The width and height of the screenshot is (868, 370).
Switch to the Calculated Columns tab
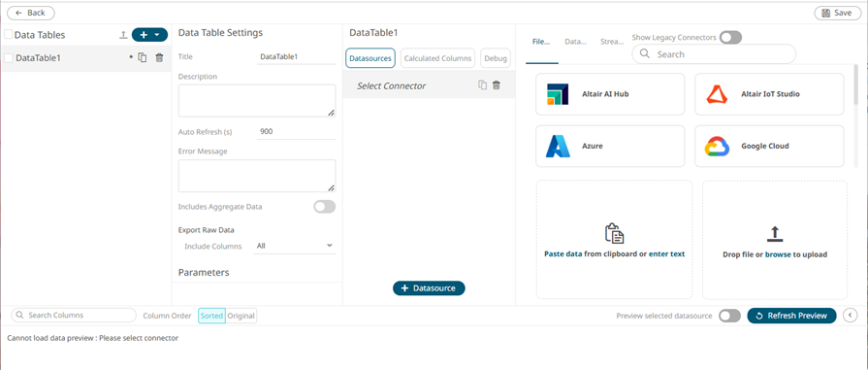click(437, 57)
